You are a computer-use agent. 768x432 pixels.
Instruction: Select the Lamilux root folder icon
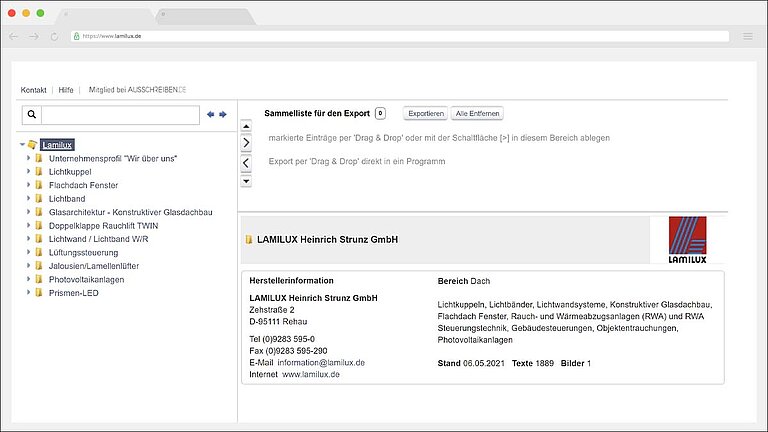[32, 144]
